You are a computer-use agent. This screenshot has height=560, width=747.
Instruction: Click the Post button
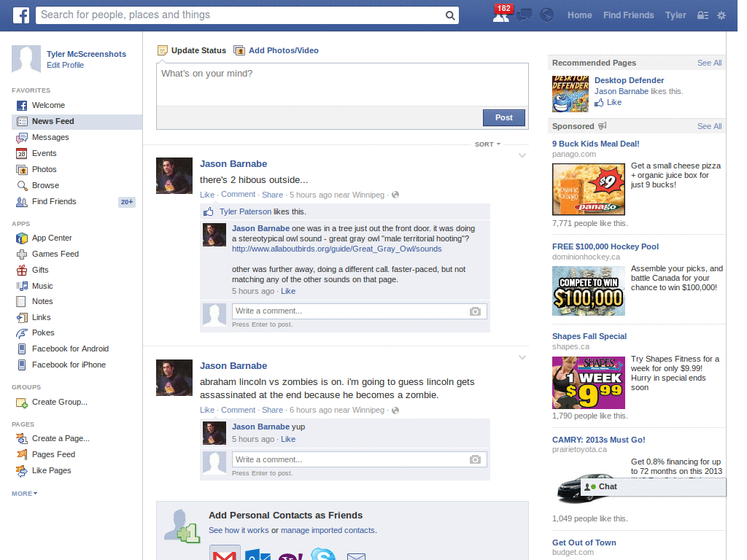[x=503, y=117]
